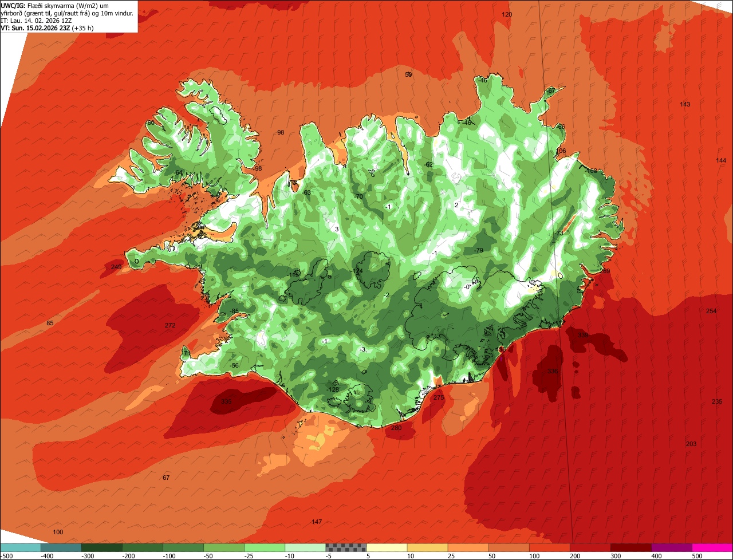The width and height of the screenshot is (733, 560).
Task: Pick the olive green -50 legend swatch
Action: 223,547
